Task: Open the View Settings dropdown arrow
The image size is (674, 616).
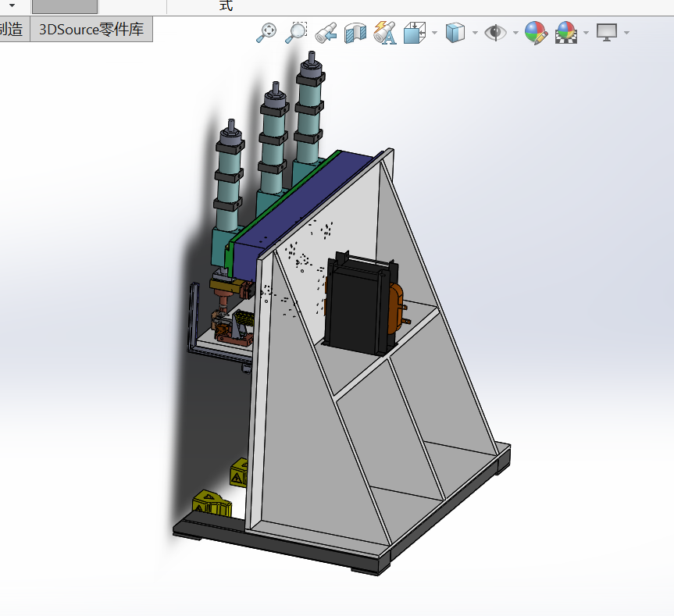Action: (x=626, y=33)
